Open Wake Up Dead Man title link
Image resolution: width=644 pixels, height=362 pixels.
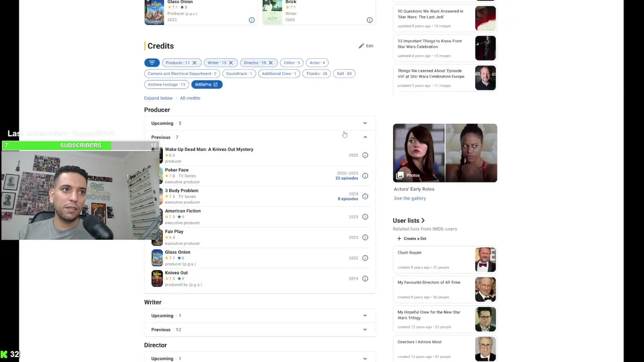pyautogui.click(x=209, y=149)
